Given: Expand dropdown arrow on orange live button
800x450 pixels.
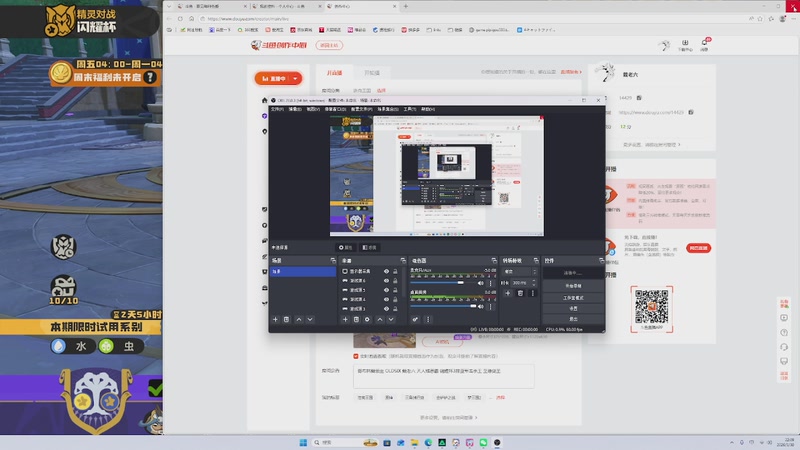Looking at the screenshot, I should (x=295, y=79).
